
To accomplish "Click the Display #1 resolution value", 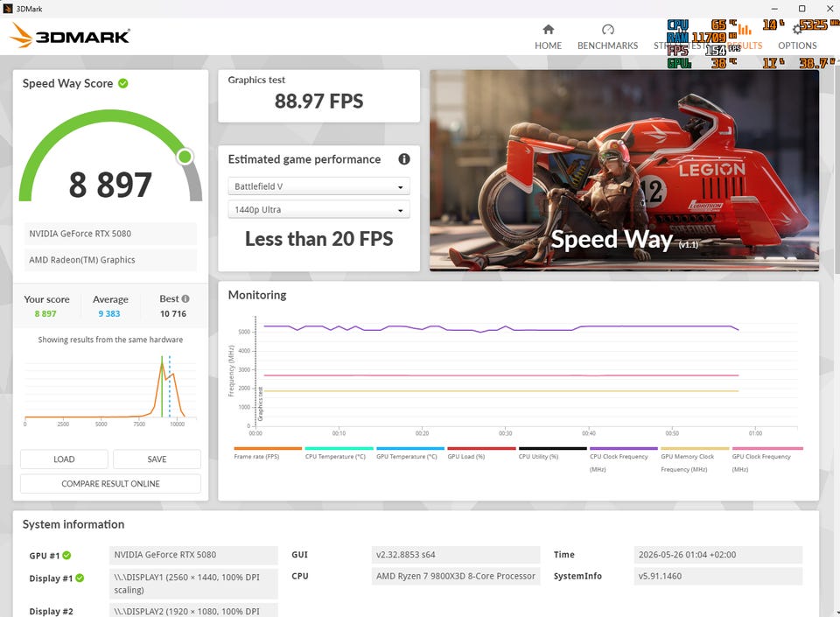I will click(x=193, y=583).
